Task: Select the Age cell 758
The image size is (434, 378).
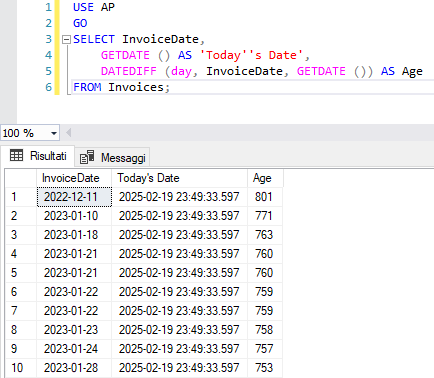Action: pos(265,330)
